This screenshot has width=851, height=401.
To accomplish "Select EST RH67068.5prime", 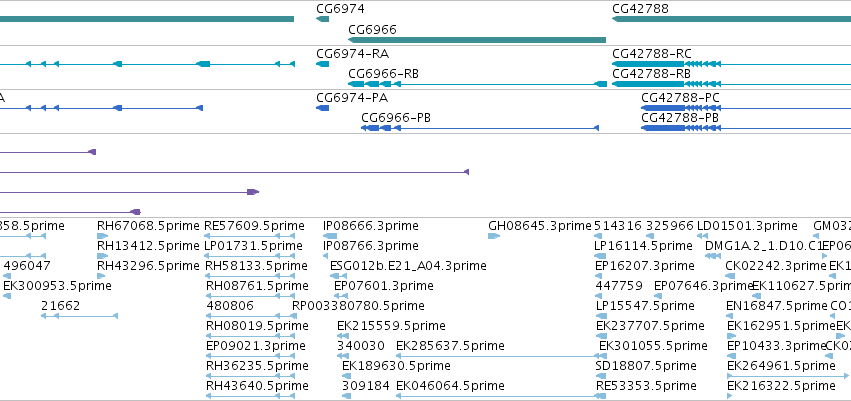I will 148,226.
